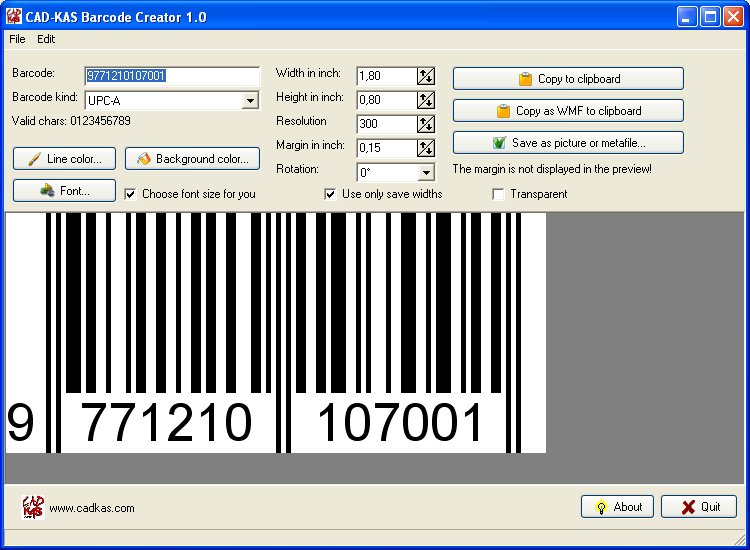Click the Width in inch spinner arrows
This screenshot has width=750, height=550.
point(426,76)
